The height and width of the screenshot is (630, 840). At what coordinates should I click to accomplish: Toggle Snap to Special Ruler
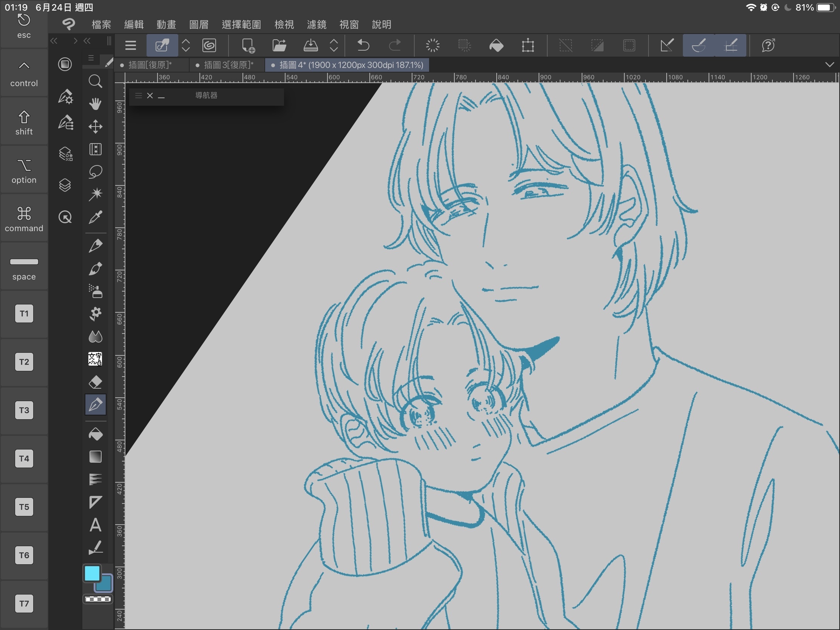699,46
